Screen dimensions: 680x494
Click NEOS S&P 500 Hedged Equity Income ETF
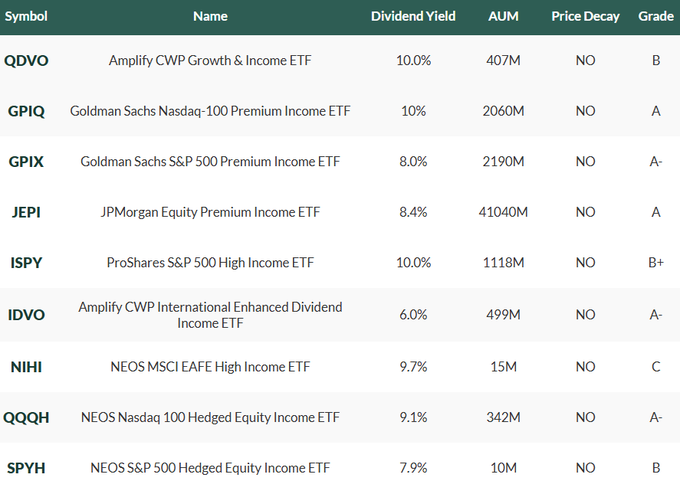tap(210, 468)
